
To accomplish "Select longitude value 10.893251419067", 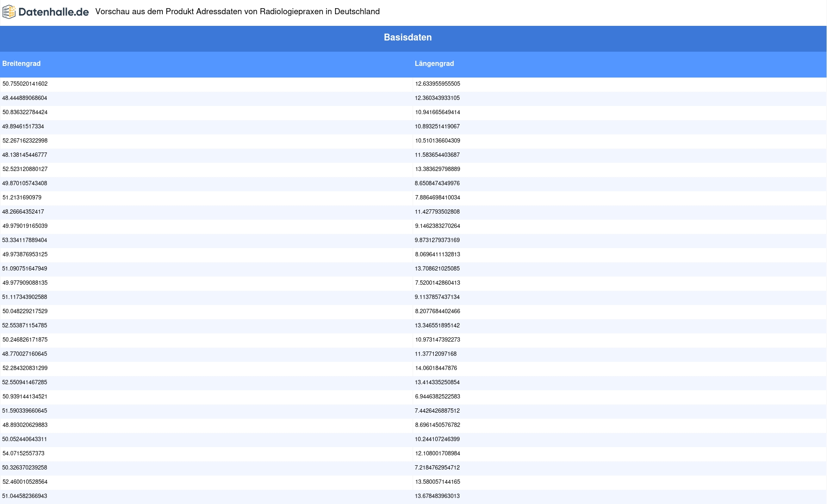I will pyautogui.click(x=437, y=127).
